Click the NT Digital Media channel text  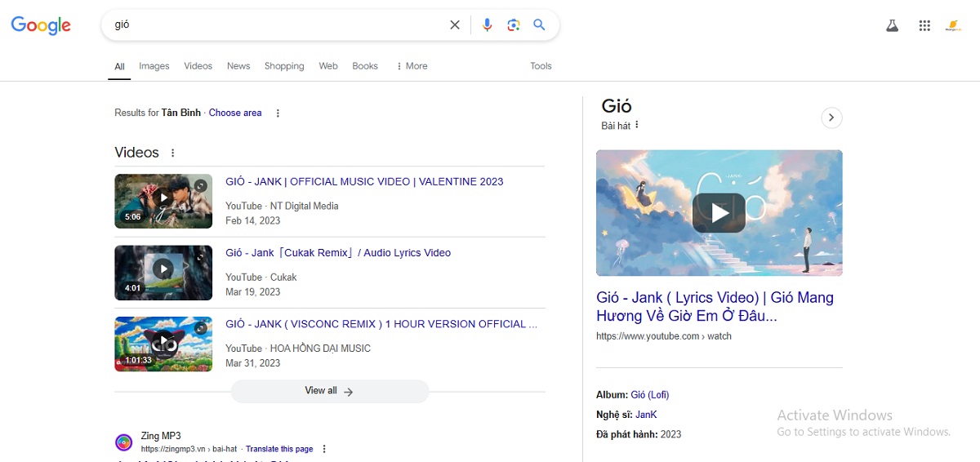[x=304, y=207]
